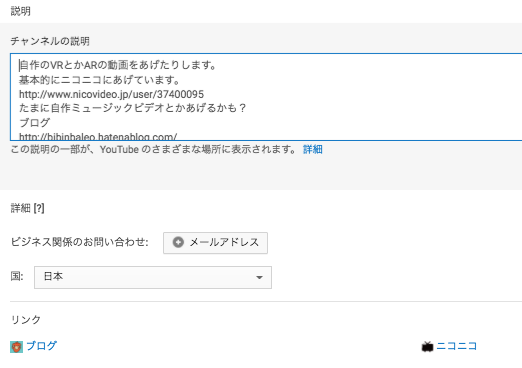
Task: Open the 日本 country dropdown
Action: point(153,277)
